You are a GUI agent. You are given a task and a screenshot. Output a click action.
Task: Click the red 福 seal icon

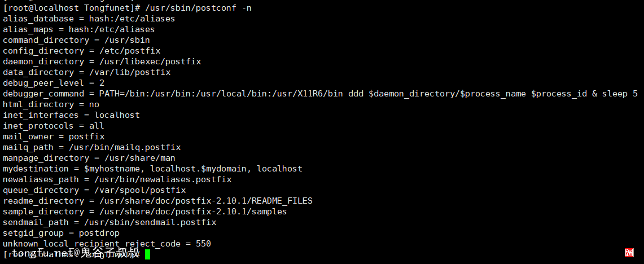[x=629, y=253]
